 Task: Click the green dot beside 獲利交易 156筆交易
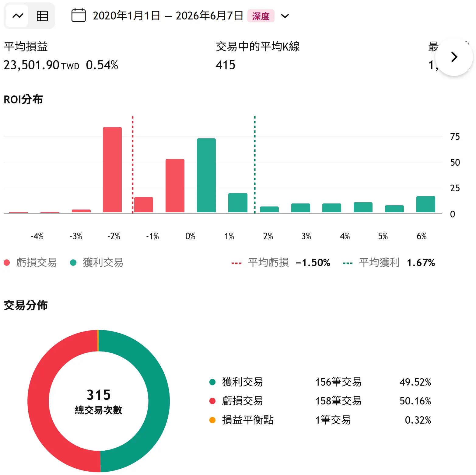pos(212,382)
